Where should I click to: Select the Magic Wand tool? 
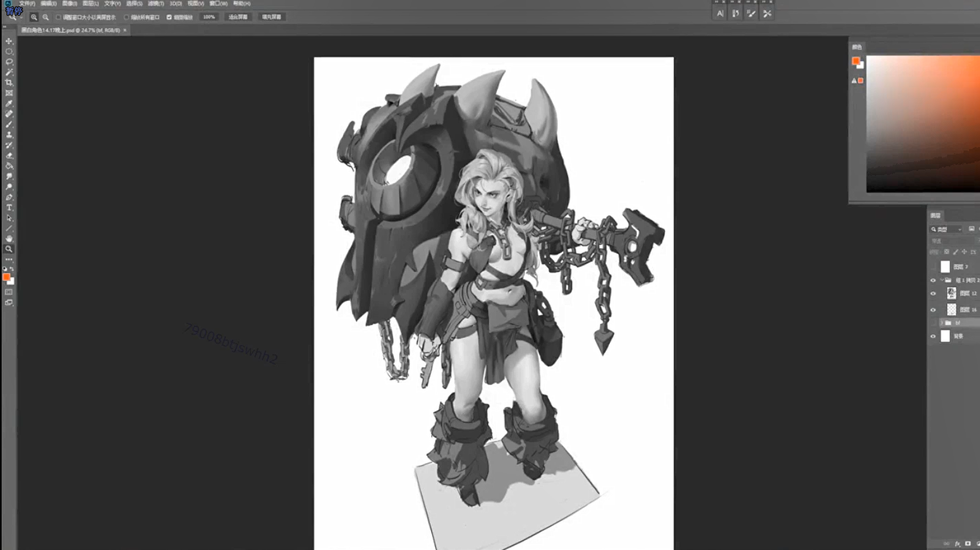click(x=9, y=72)
